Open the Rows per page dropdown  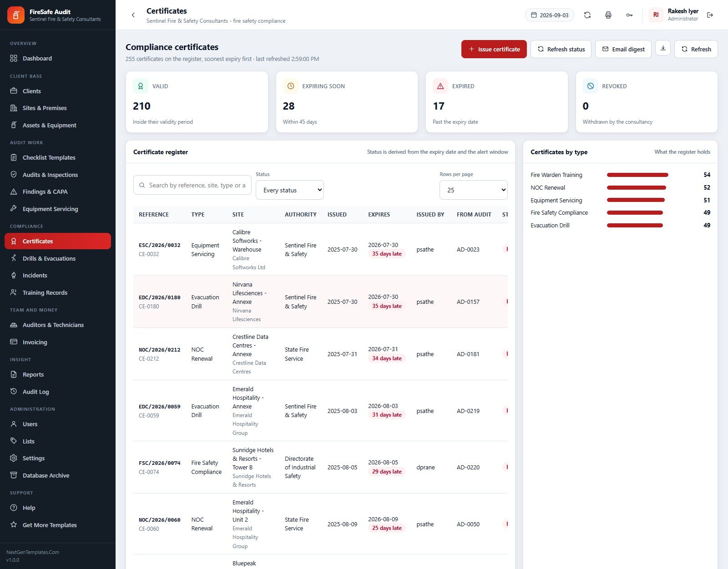click(473, 190)
